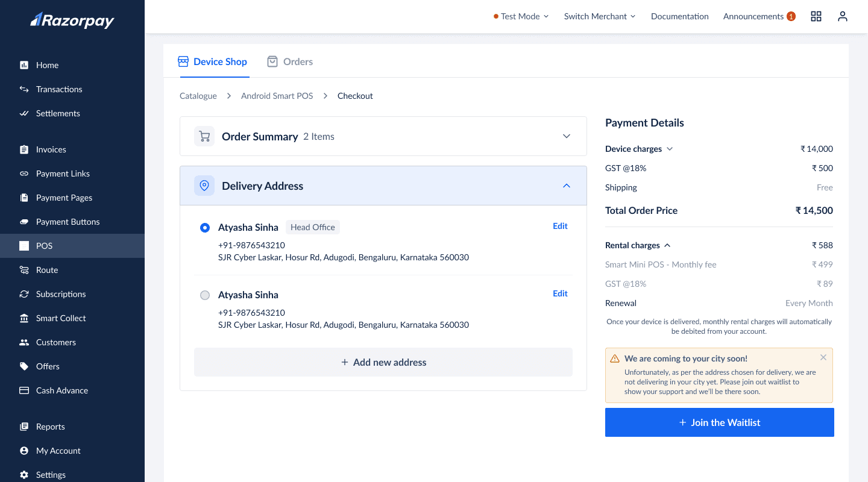Click the Smart Collect bank icon
This screenshot has height=482, width=868.
24,318
